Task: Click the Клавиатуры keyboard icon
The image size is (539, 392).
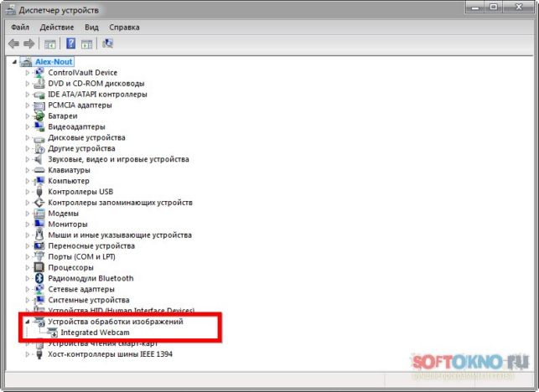Action: coord(39,170)
